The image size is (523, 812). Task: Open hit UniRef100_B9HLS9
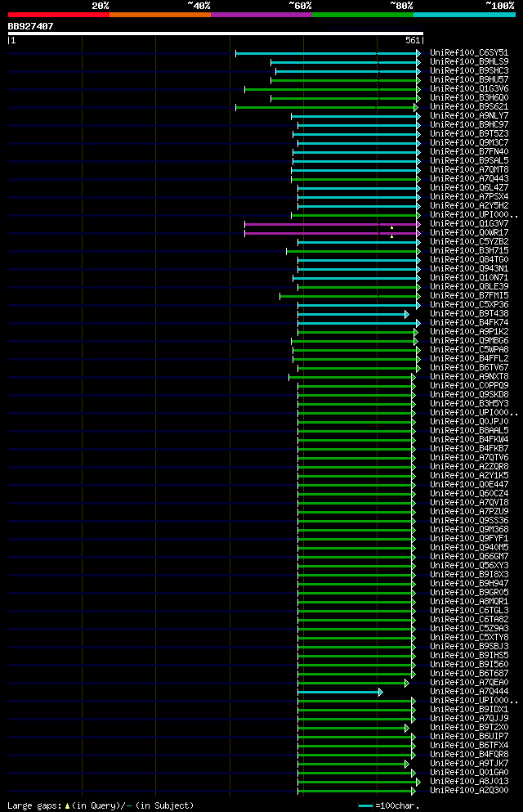469,61
